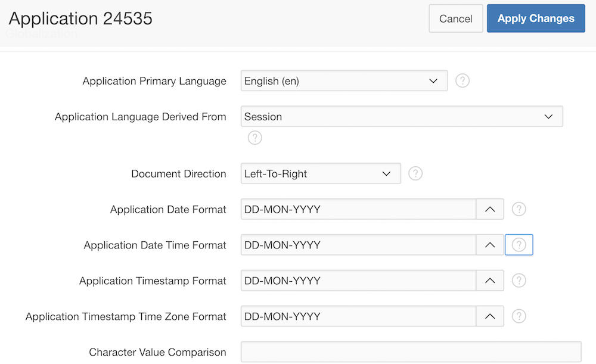This screenshot has height=364, width=596.
Task: View help for Application Timestamp Format
Action: point(519,281)
